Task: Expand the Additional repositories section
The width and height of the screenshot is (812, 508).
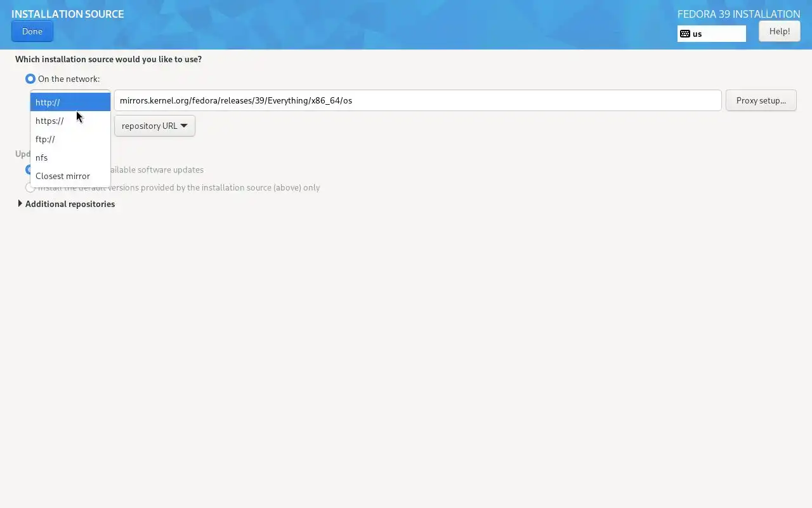Action: coord(66,204)
